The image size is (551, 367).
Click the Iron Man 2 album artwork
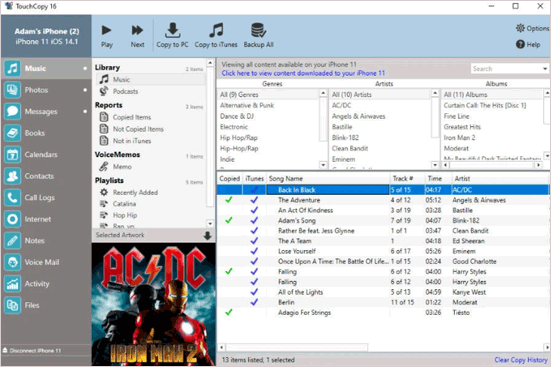(154, 304)
